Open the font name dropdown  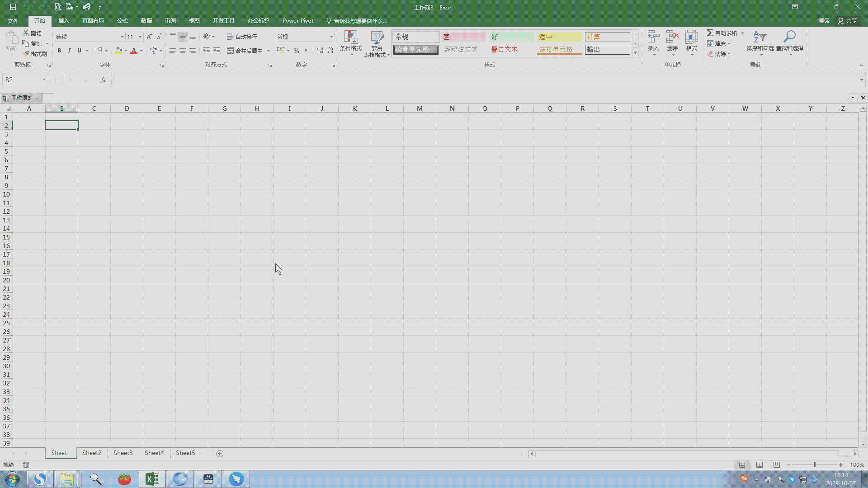(x=122, y=37)
